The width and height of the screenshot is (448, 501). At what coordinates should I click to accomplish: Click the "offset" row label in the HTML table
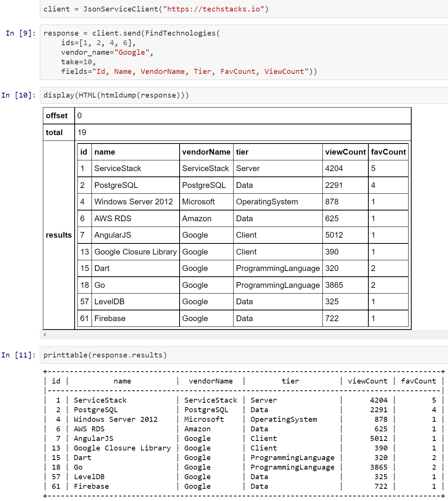[57, 116]
